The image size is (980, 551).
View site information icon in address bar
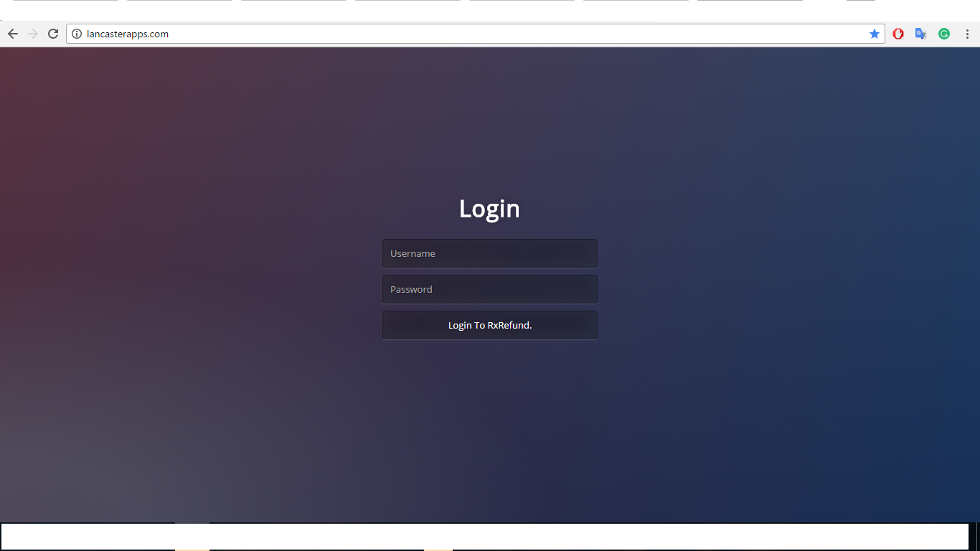pyautogui.click(x=77, y=34)
